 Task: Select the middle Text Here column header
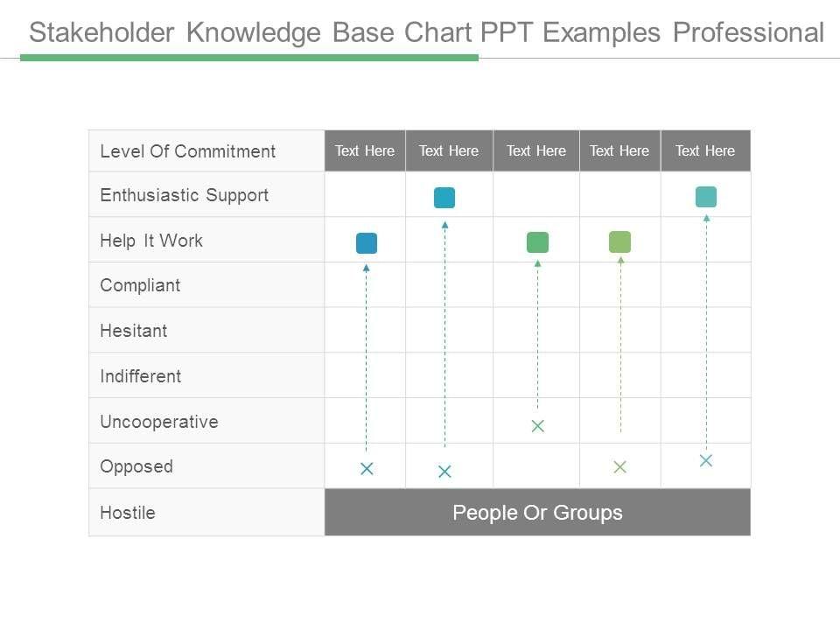pyautogui.click(x=536, y=150)
